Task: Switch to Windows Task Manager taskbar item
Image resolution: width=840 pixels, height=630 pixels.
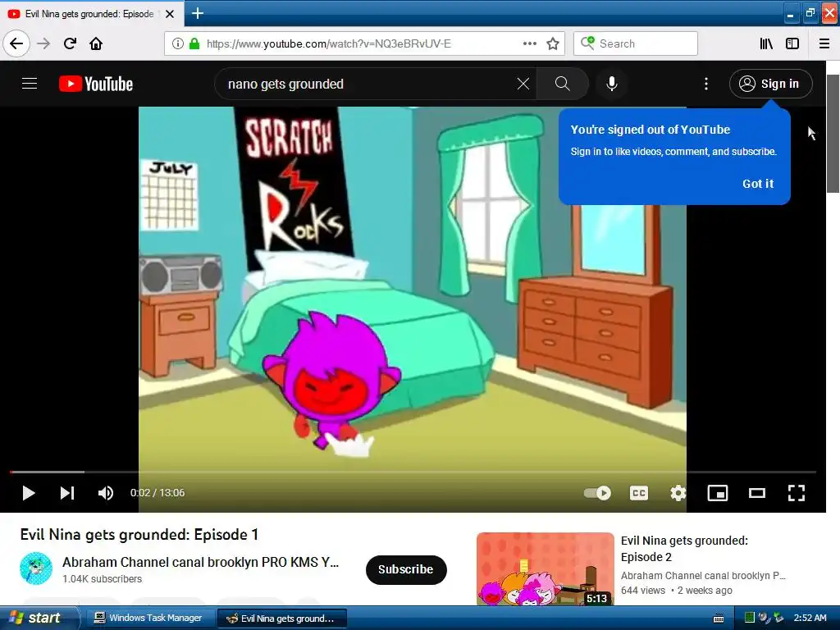Action: pyautogui.click(x=148, y=618)
